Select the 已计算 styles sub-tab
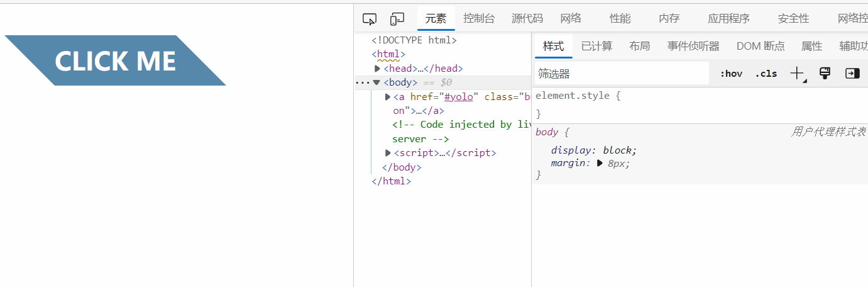Image resolution: width=868 pixels, height=287 pixels. 596,46
